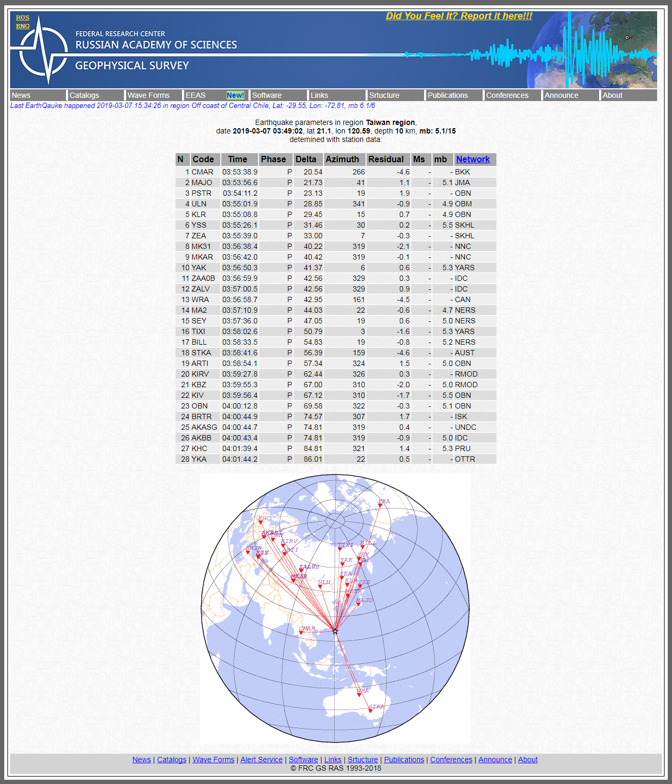Open footer Conferences link
Image resolution: width=672 pixels, height=784 pixels.
click(451, 760)
